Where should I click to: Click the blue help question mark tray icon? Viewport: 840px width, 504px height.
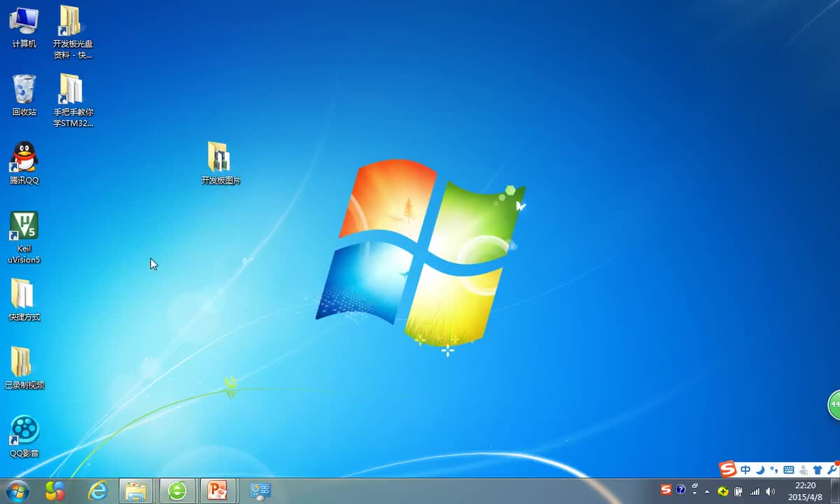[680, 490]
